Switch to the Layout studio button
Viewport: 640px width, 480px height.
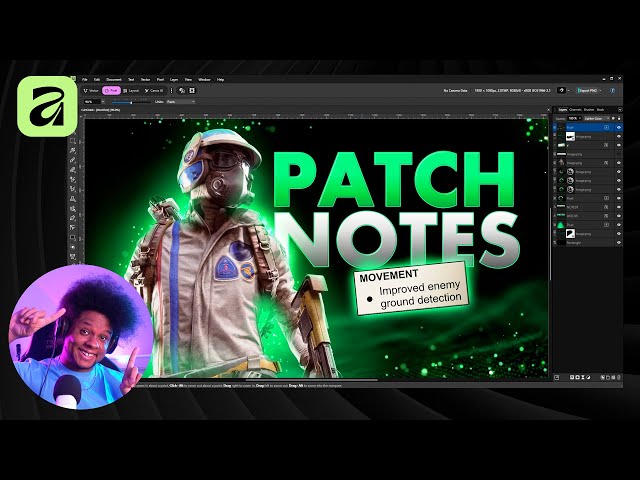(131, 91)
